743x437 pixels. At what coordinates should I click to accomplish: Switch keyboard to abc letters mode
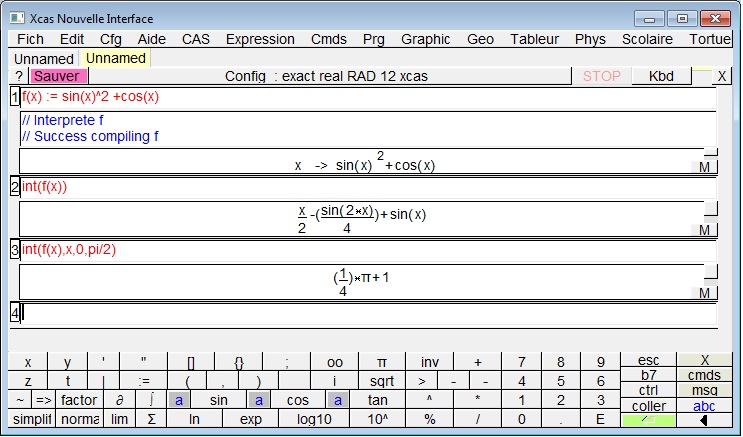704,406
